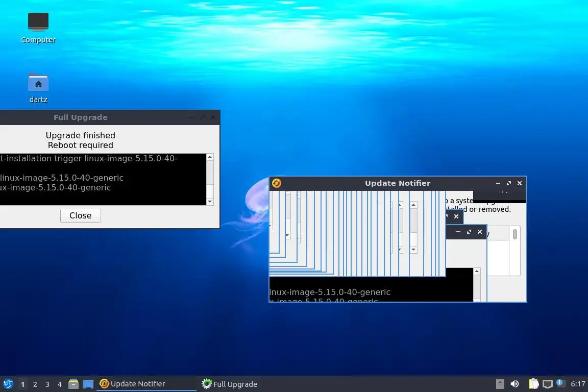Open the clipboard manager tray icon

pos(533,384)
